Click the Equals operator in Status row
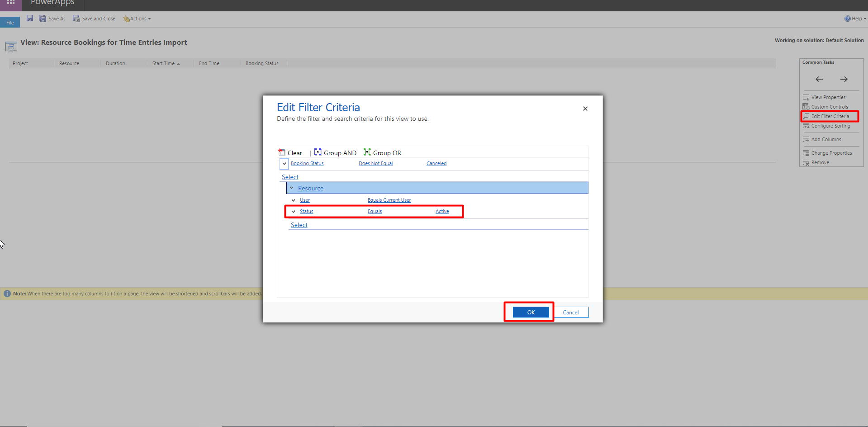Viewport: 868px width, 427px height. click(375, 211)
